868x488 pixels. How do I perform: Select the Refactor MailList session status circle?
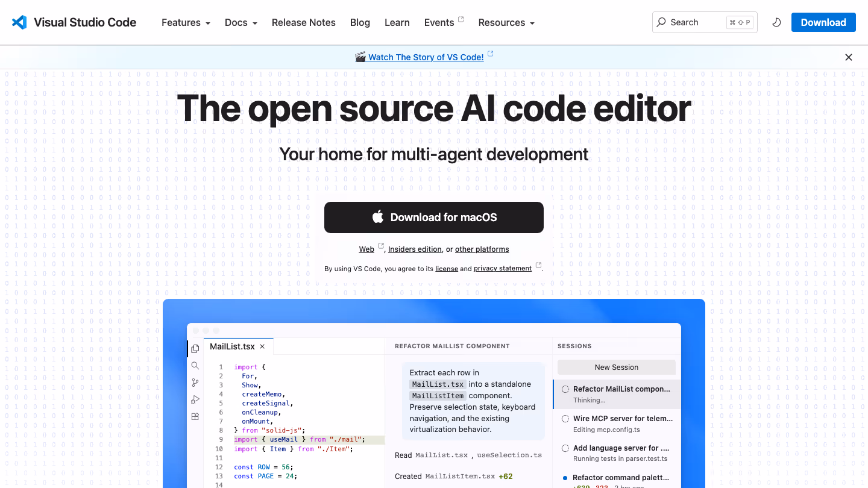(565, 389)
